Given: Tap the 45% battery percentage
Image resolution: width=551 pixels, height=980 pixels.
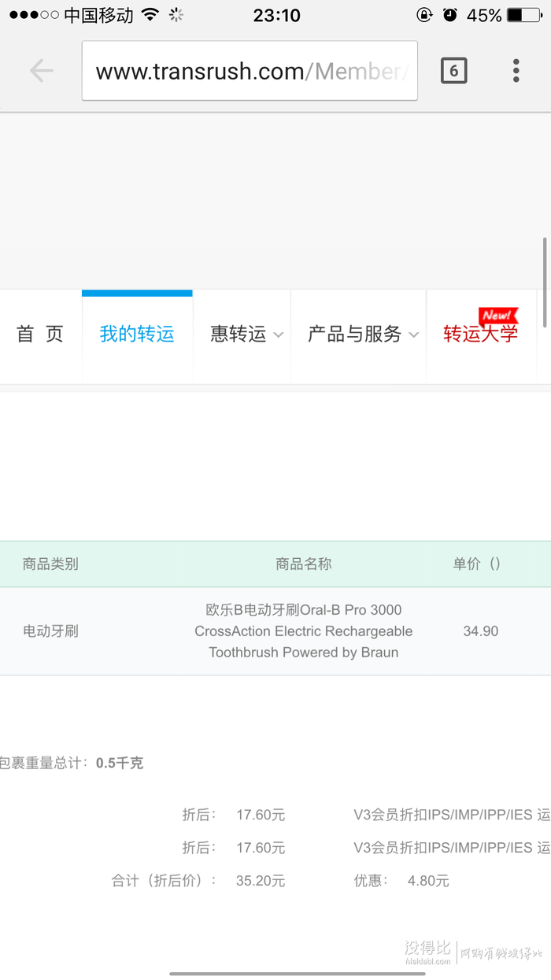Looking at the screenshot, I should click(x=484, y=15).
